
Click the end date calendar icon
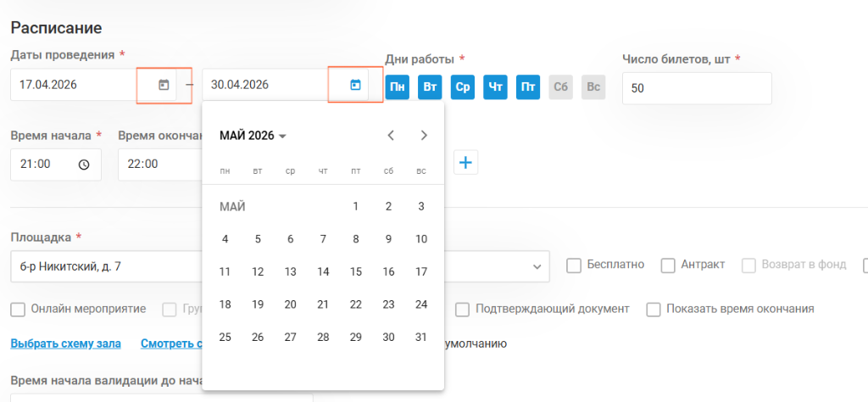355,85
